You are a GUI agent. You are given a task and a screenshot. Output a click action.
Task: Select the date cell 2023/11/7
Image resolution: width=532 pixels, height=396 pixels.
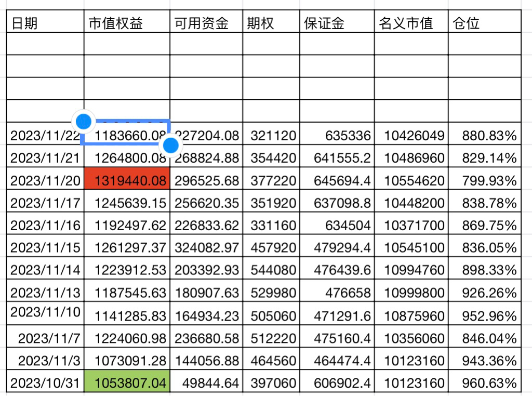point(45,339)
